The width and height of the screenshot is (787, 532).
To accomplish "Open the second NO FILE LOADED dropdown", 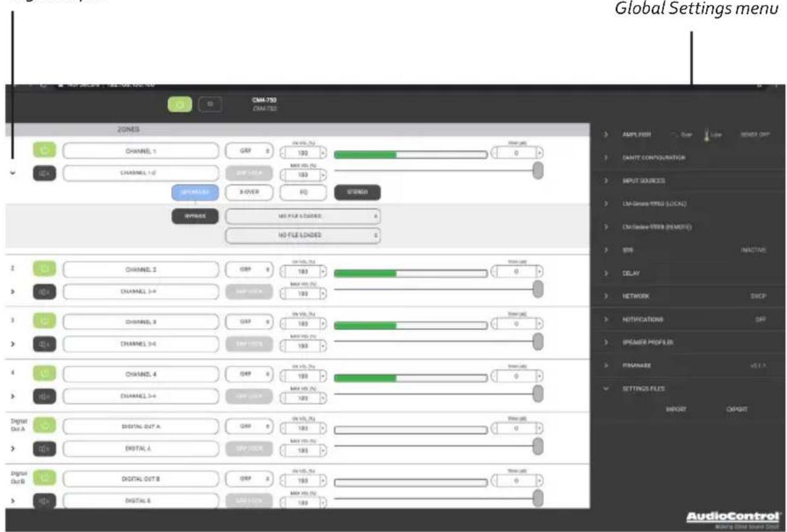I will [x=303, y=235].
